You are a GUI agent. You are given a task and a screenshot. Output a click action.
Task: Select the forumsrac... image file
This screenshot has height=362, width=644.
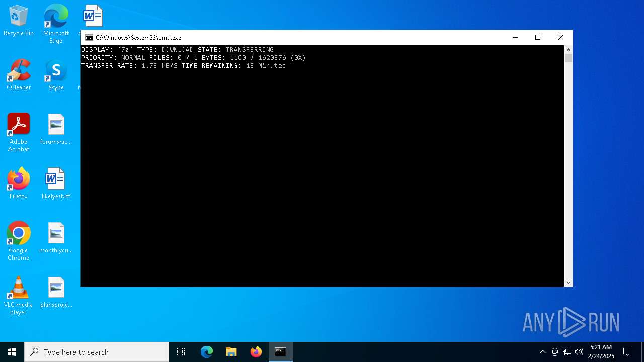click(56, 130)
